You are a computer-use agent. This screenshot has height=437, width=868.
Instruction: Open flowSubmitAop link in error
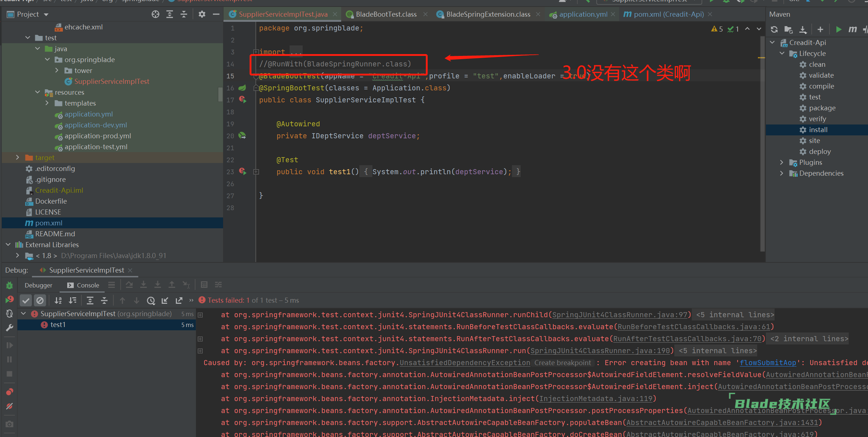[x=768, y=363]
